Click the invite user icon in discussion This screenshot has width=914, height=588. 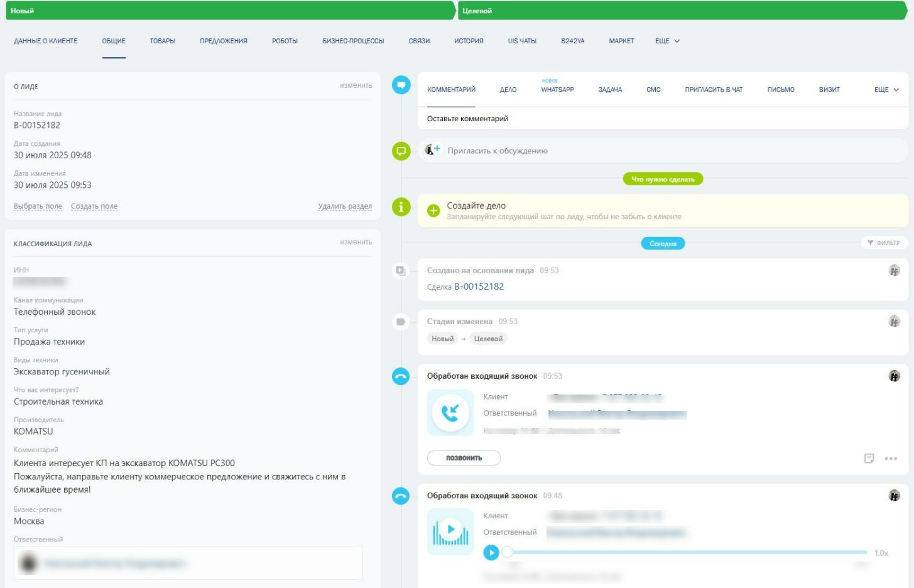point(432,150)
